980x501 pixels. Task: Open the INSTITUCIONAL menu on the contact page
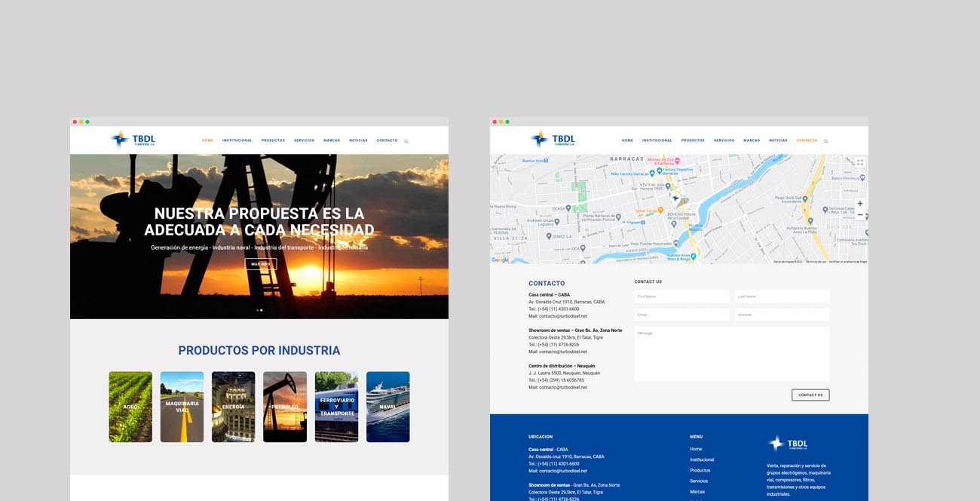click(x=657, y=140)
